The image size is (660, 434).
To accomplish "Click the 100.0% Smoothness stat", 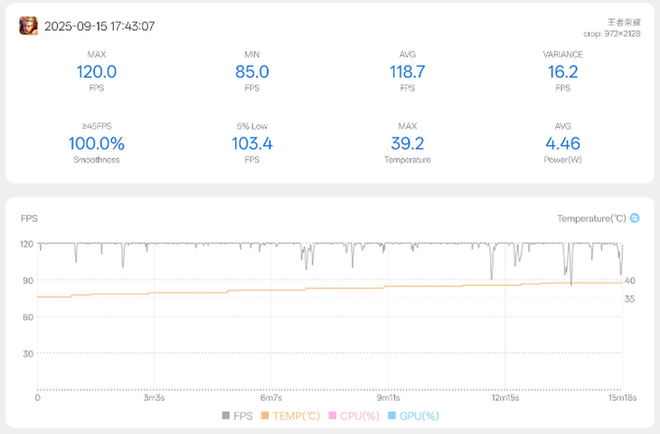I will 96,144.
